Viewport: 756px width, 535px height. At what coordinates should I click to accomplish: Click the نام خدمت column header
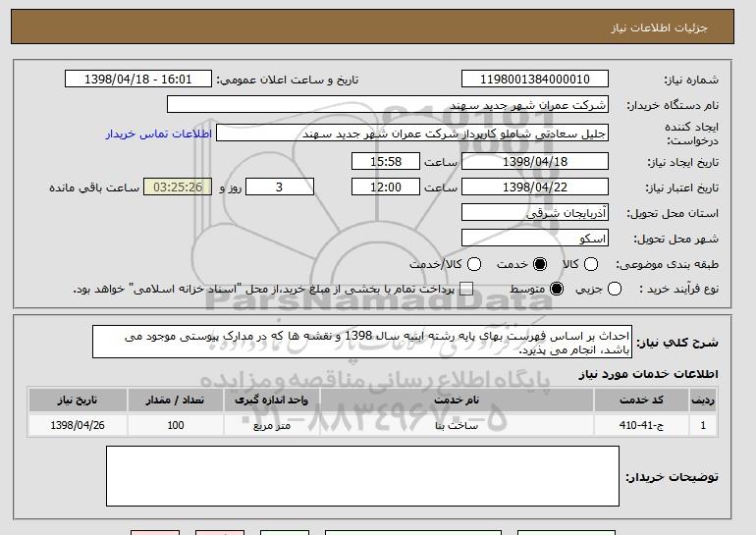click(x=457, y=401)
